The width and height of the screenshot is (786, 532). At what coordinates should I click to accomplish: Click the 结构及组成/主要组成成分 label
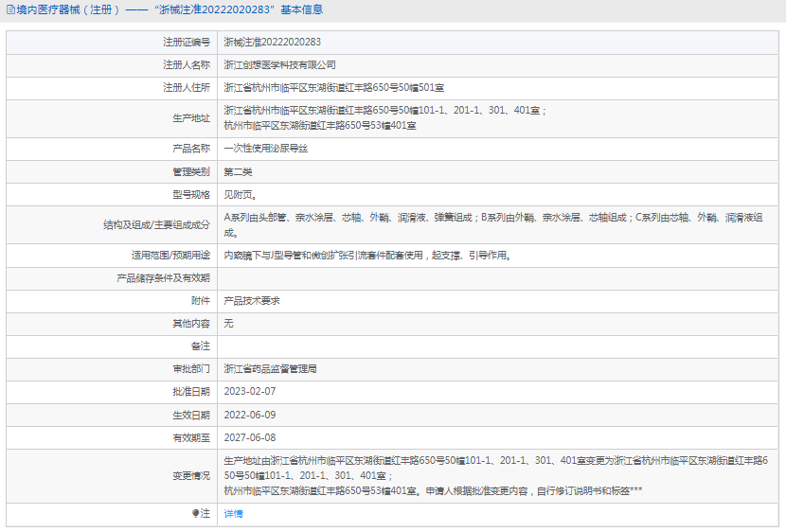click(157, 225)
